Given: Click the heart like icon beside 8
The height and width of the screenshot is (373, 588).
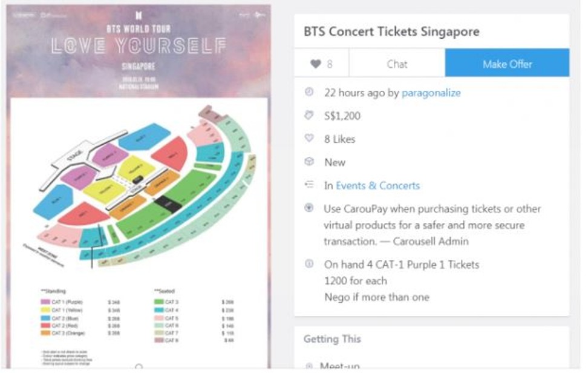Looking at the screenshot, I should 316,64.
